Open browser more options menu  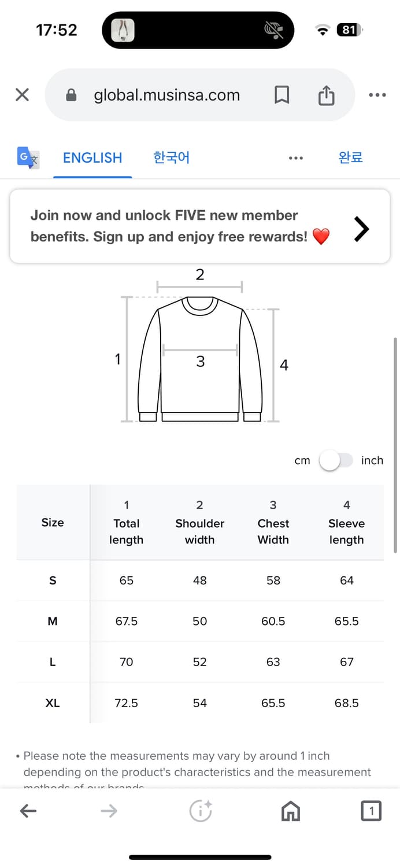tap(377, 95)
